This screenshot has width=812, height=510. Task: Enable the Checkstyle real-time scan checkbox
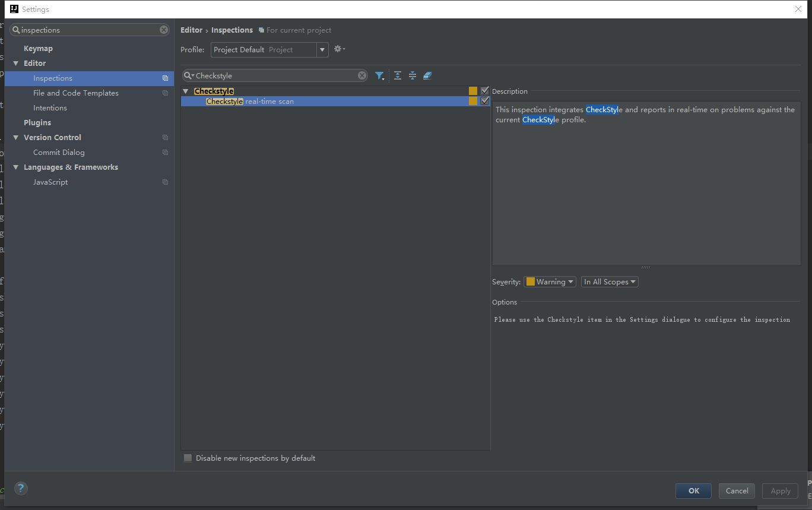tap(485, 100)
